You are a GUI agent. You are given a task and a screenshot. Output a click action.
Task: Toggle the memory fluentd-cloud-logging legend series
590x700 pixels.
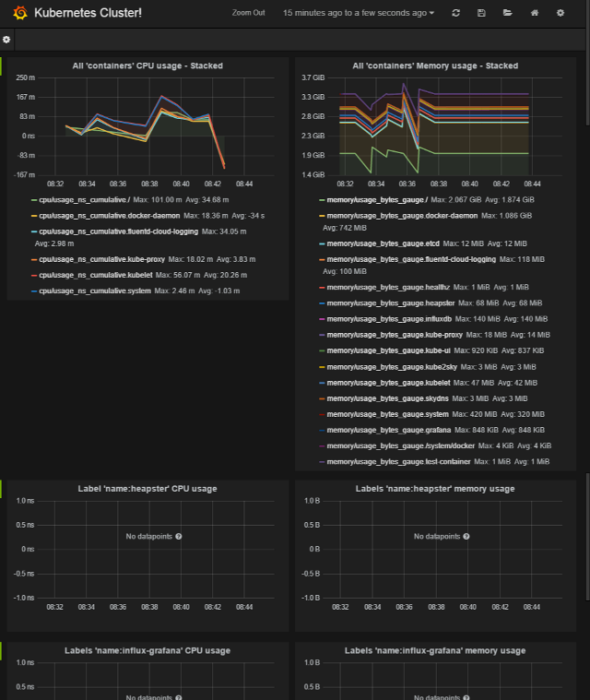click(411, 259)
